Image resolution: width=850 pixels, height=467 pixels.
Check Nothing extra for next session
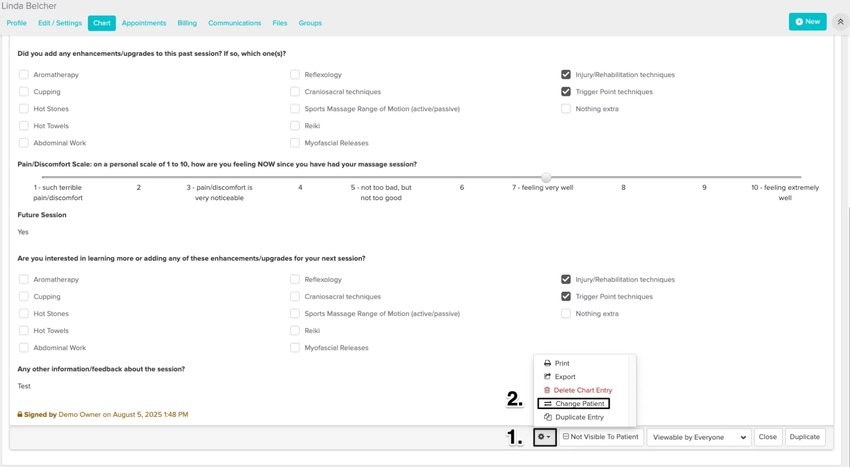coord(566,314)
